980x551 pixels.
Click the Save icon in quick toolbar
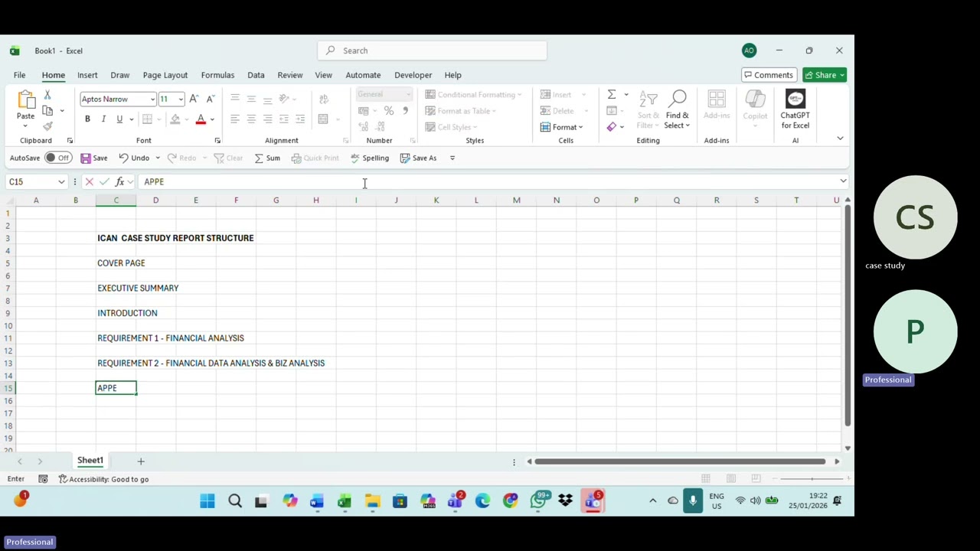tap(94, 158)
